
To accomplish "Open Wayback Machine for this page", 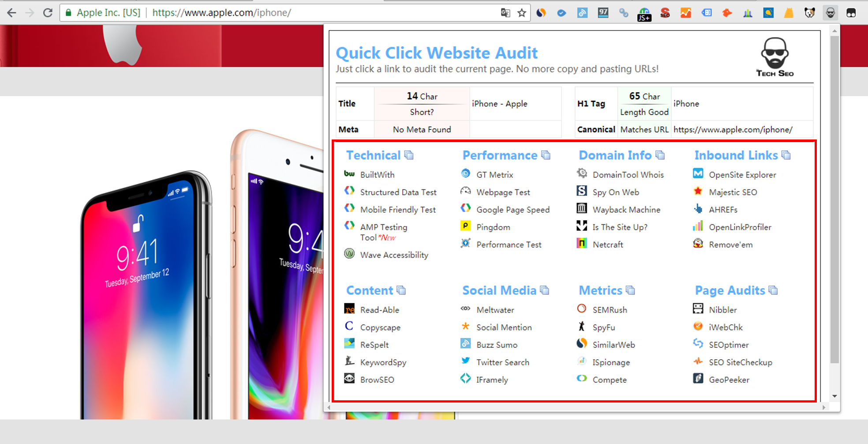I will pos(626,210).
